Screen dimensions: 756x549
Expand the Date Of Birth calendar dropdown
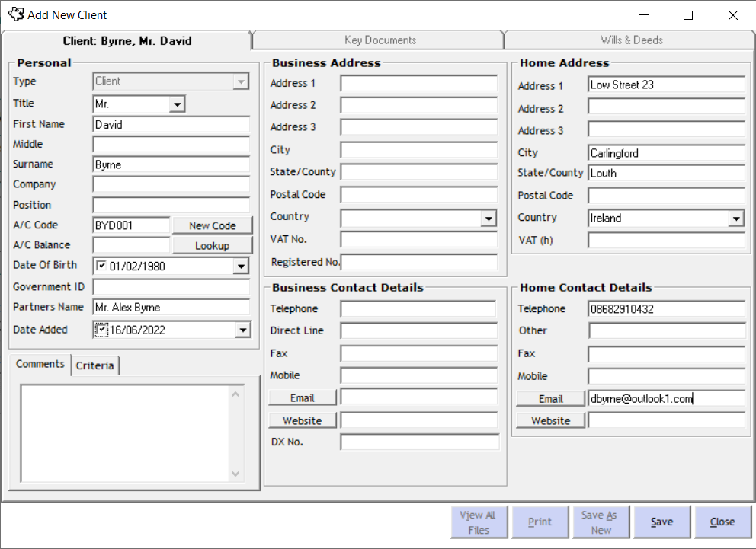pyautogui.click(x=241, y=266)
